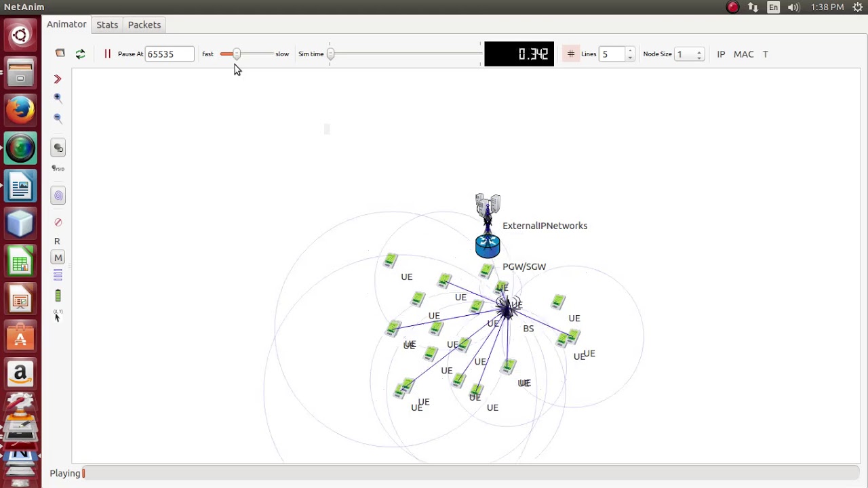Switch to the Stats tab
This screenshot has height=488, width=868.
point(107,24)
